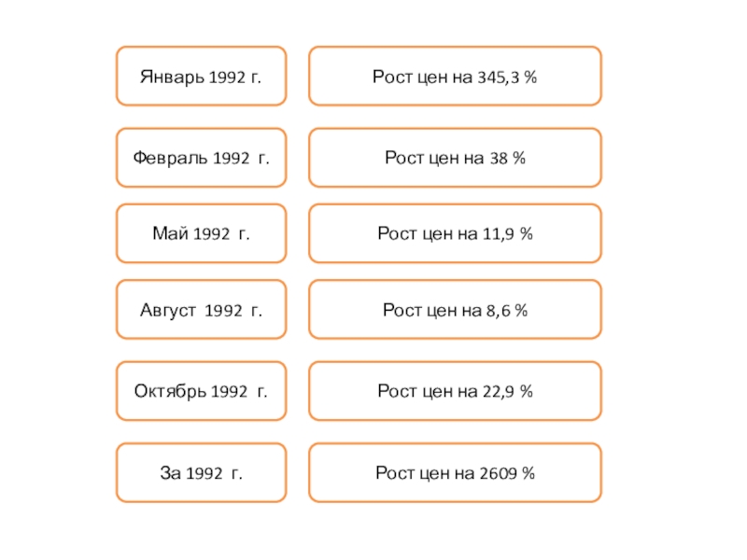Click the Май 1992 г. box
747x560 pixels.
pos(201,233)
